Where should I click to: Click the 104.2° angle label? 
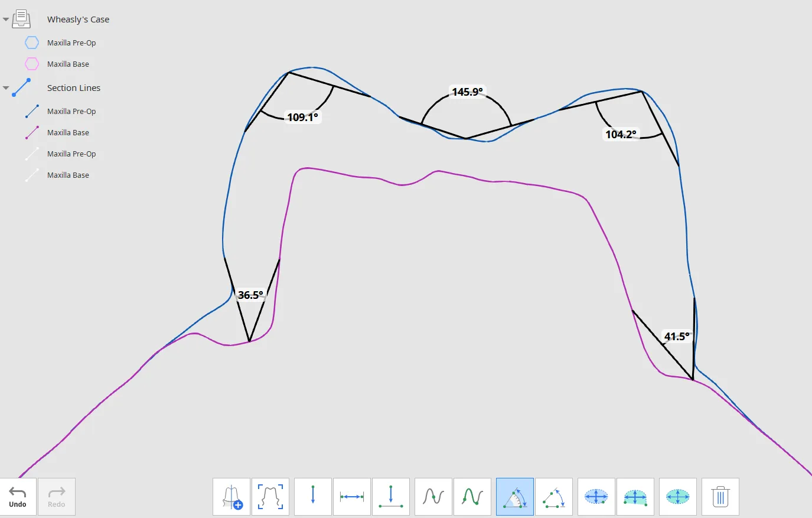coord(621,134)
